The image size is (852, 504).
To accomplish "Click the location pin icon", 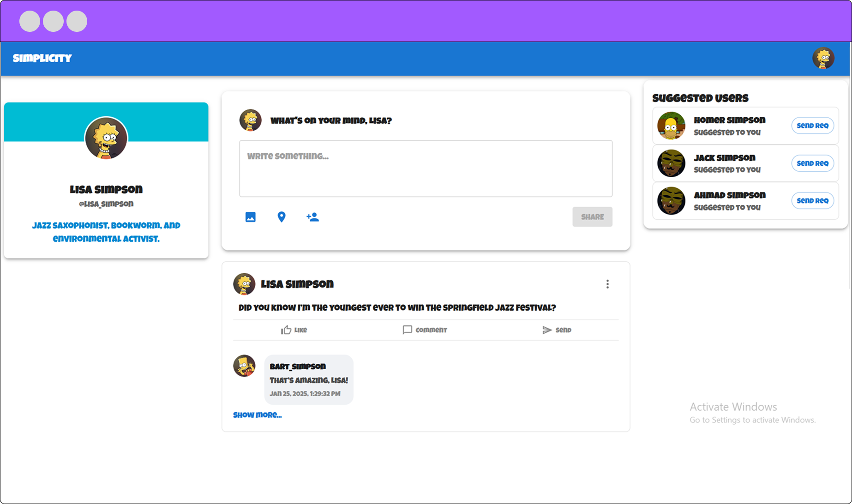I will pyautogui.click(x=282, y=217).
